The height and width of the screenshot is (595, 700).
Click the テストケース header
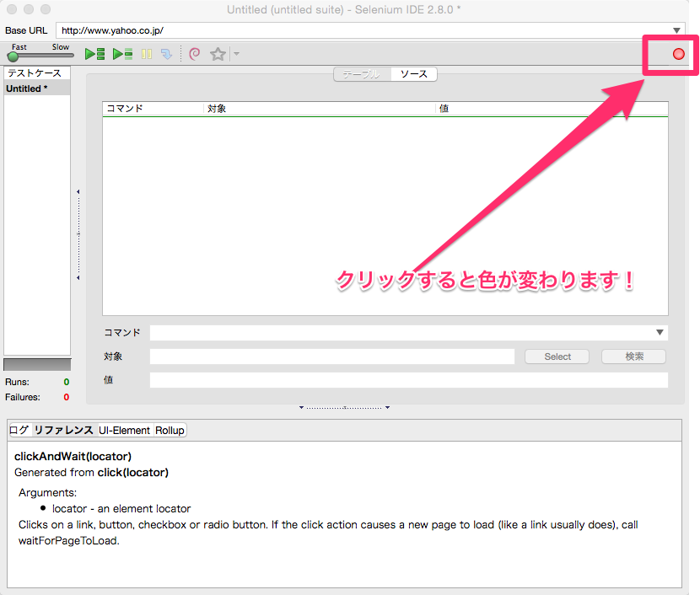click(x=37, y=73)
